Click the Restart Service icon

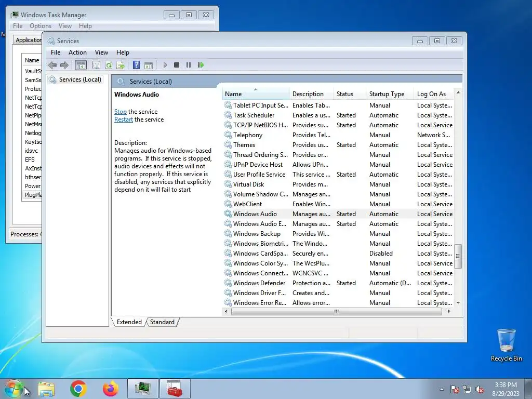(x=201, y=65)
